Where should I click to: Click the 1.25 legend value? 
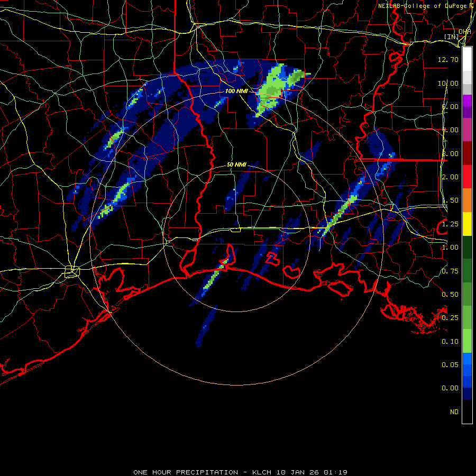450,224
